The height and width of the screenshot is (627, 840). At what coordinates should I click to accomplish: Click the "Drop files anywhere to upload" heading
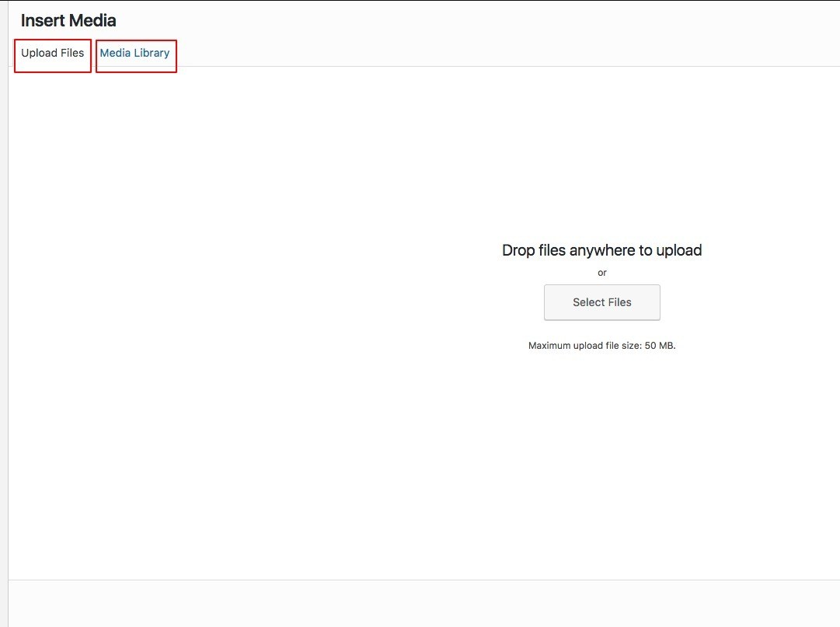click(x=601, y=250)
